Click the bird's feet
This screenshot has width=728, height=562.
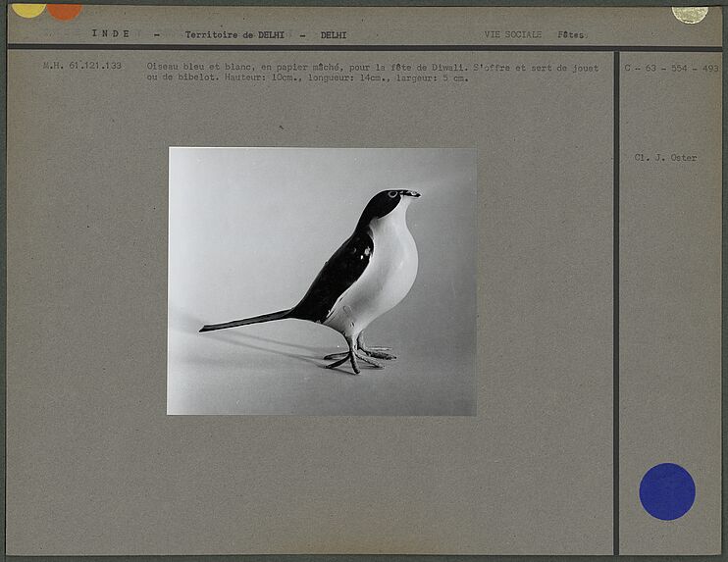point(361,356)
